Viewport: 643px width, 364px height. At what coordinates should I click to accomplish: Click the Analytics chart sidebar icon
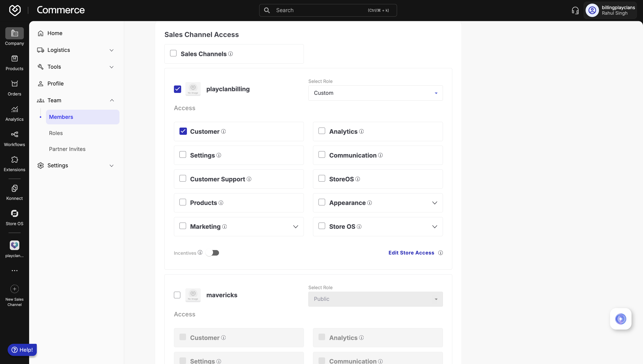pos(14,109)
